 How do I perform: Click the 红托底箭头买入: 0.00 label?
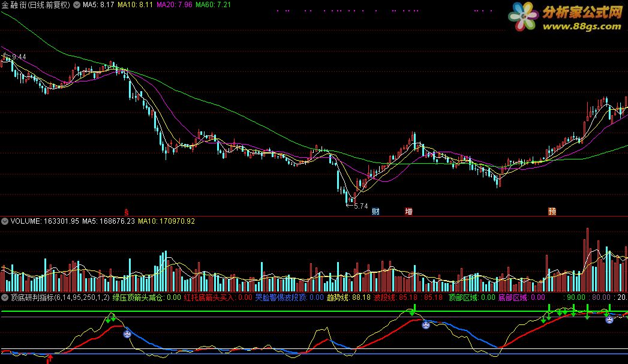[218, 297]
